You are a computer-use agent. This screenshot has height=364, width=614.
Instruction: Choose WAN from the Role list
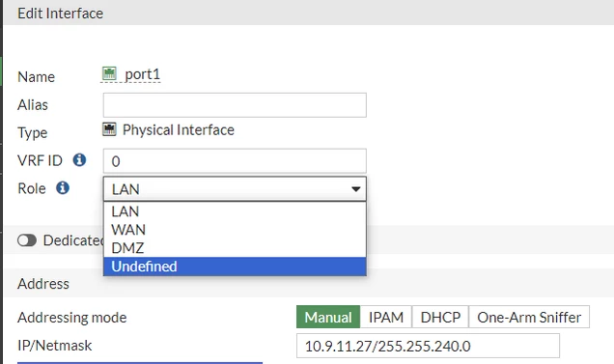tap(235, 230)
